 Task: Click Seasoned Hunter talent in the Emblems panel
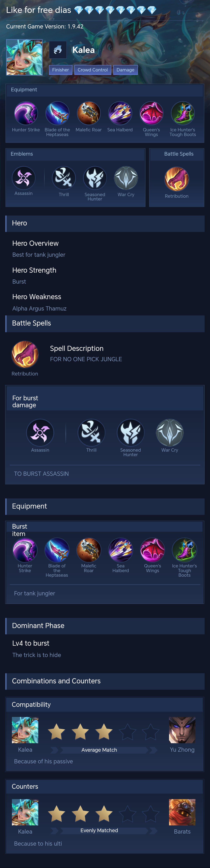click(95, 178)
